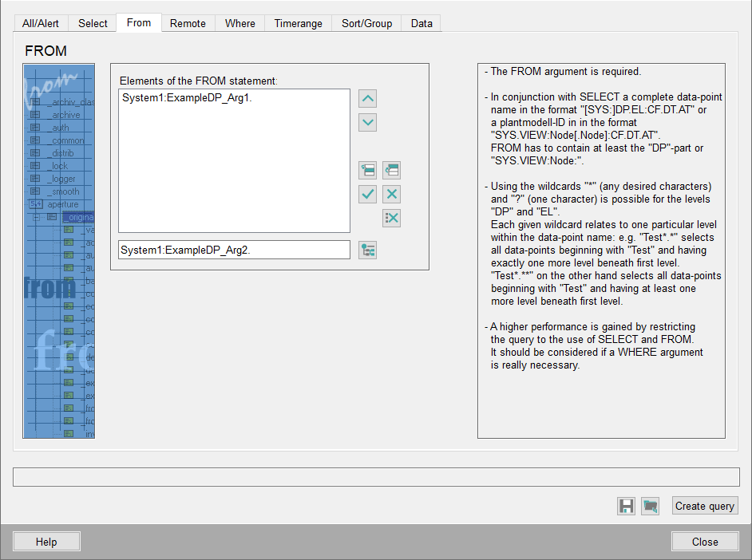Open the Select tab

coord(93,23)
